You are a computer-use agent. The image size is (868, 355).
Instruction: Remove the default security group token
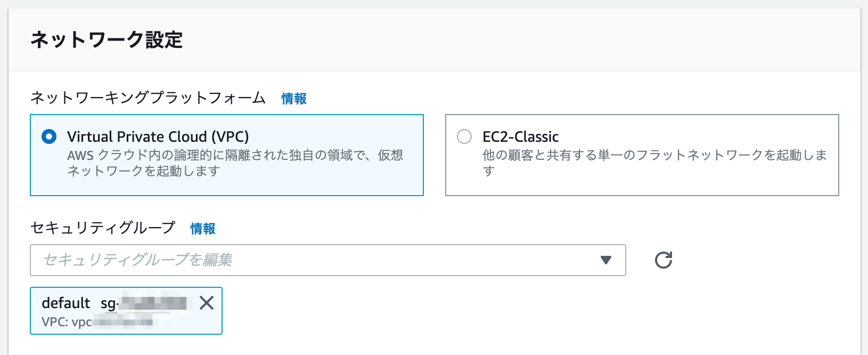click(207, 303)
